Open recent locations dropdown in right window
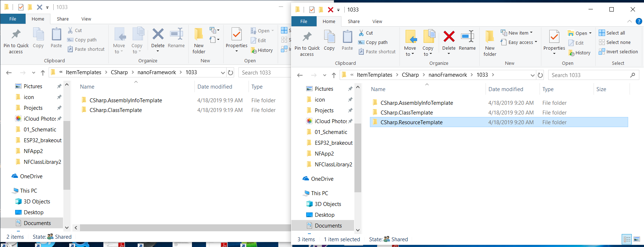This screenshot has height=247, width=644. pyautogui.click(x=325, y=75)
